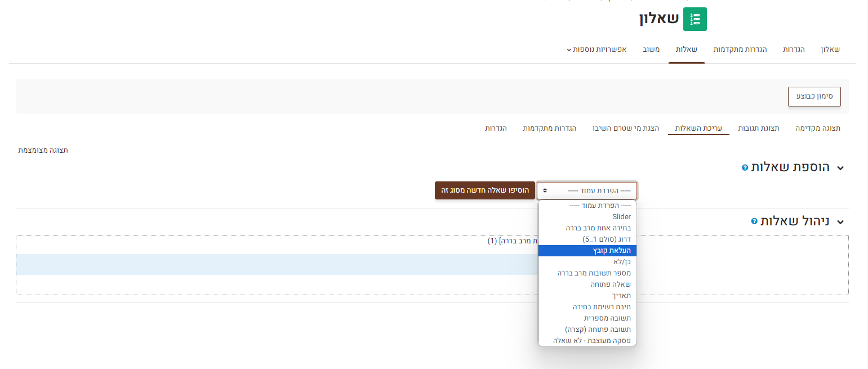This screenshot has height=369, width=868.
Task: Click the green questionnaire activity icon
Action: click(695, 19)
